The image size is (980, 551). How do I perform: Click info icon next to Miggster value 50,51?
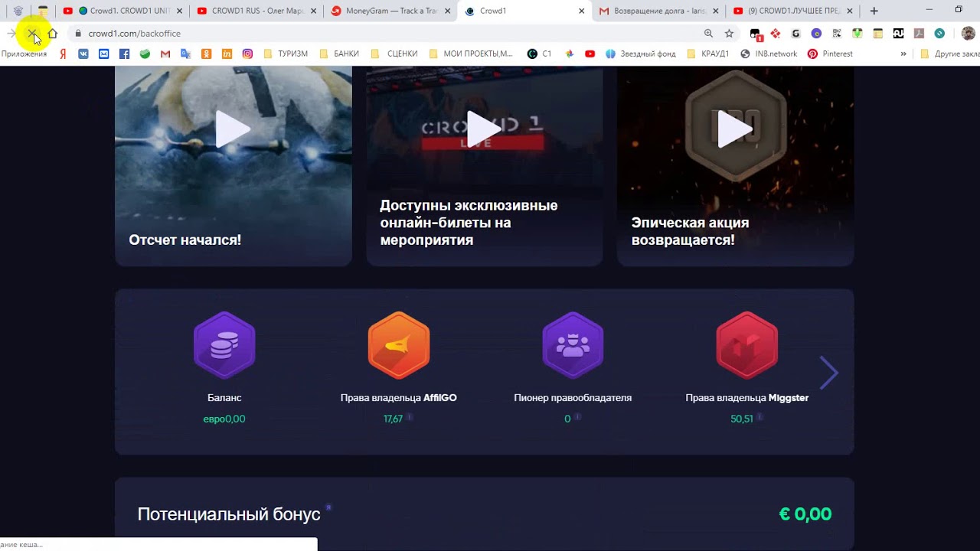tap(760, 417)
